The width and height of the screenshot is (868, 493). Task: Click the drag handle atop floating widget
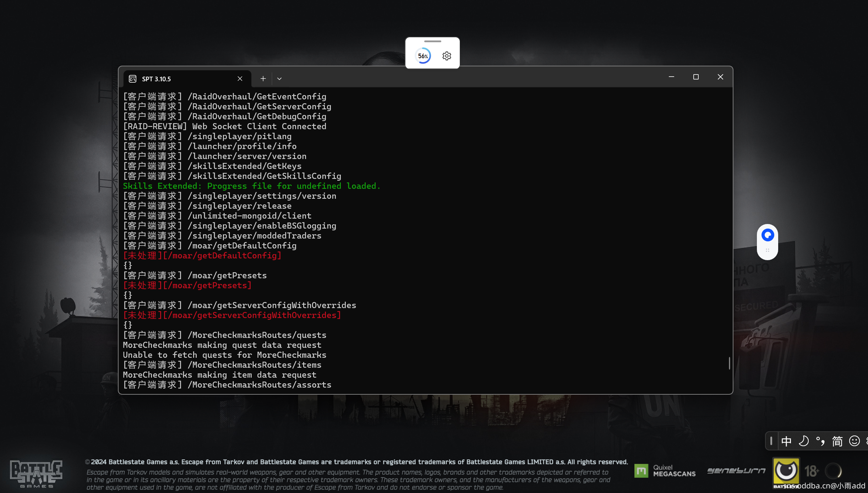point(432,42)
